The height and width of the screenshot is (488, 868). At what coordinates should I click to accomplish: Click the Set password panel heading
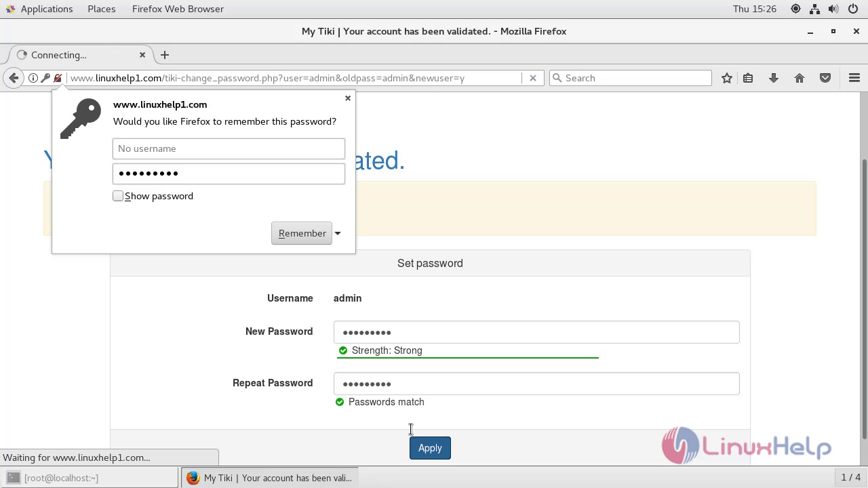click(430, 263)
